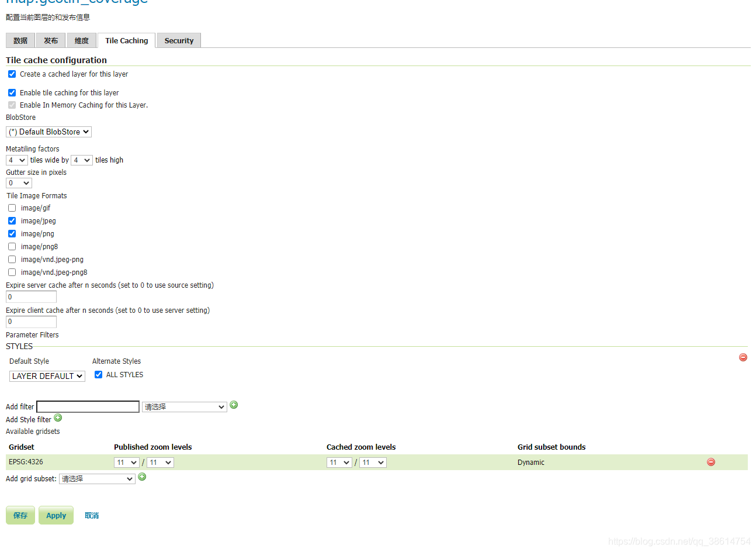The image size is (756, 552).
Task: Click the 取消 cancel link
Action: (92, 516)
